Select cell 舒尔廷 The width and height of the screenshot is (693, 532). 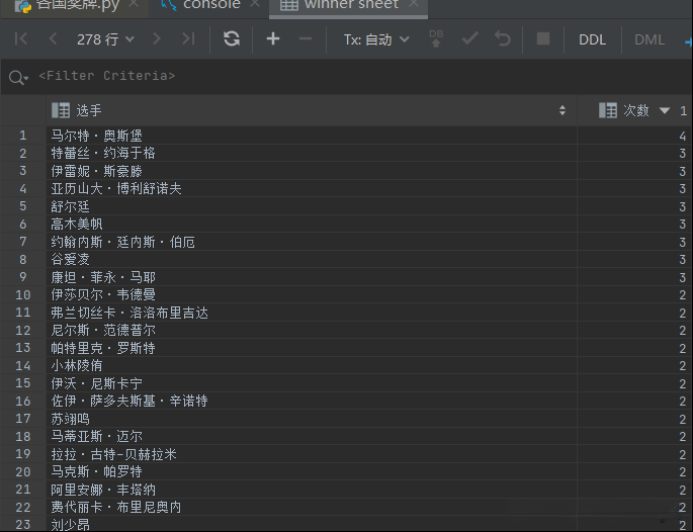[312, 206]
